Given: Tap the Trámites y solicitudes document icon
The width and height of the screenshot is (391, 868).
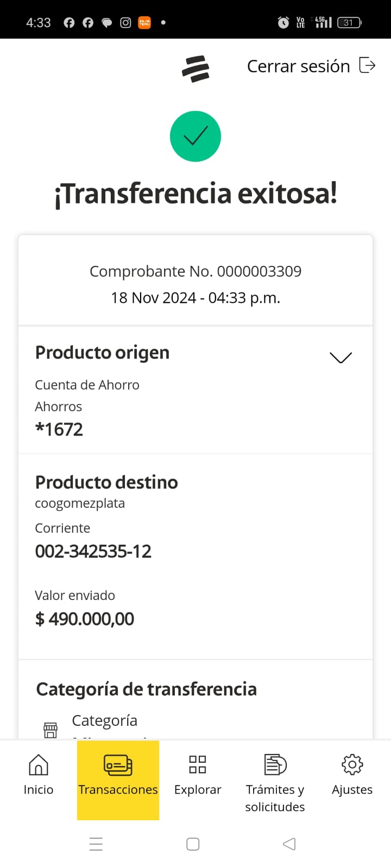Looking at the screenshot, I should (x=275, y=764).
